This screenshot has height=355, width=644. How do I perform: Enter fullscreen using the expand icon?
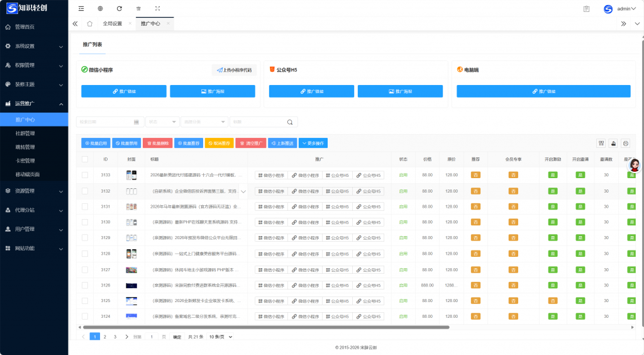pos(157,9)
